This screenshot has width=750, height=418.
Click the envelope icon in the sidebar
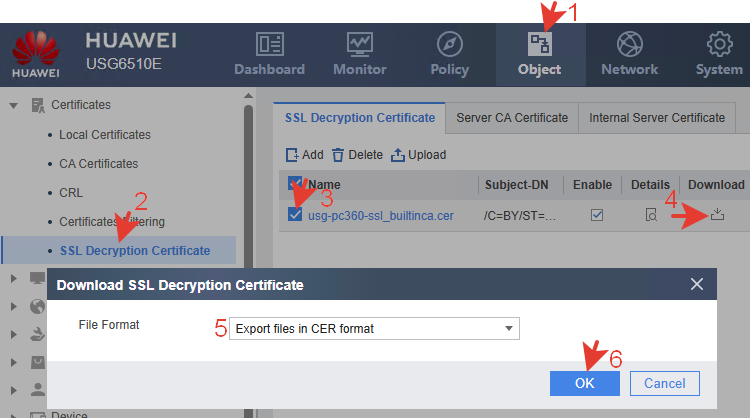pyautogui.click(x=37, y=362)
